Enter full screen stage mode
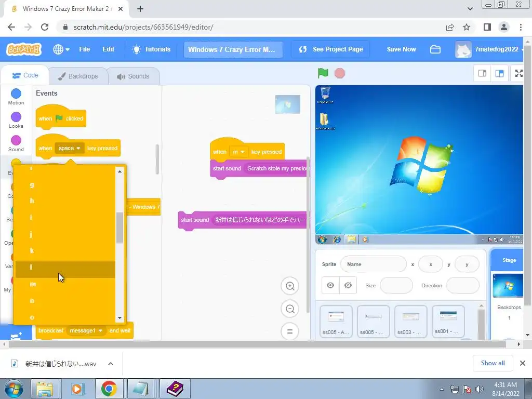532x399 pixels. pos(519,73)
